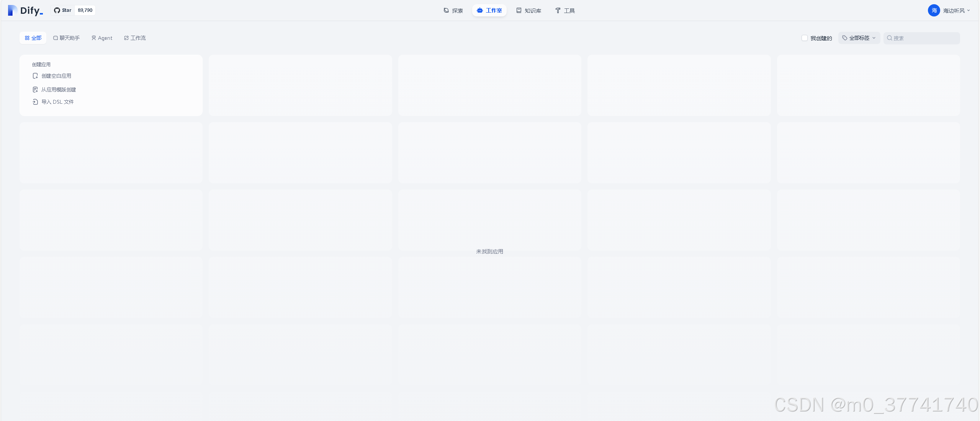Show only 工作流 apps
The height and width of the screenshot is (421, 980).
click(135, 38)
